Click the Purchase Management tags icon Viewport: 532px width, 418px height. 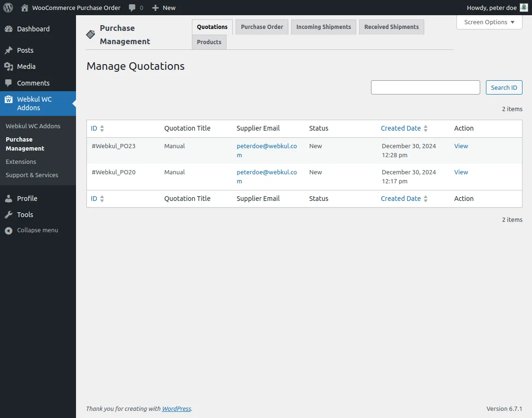tap(90, 34)
